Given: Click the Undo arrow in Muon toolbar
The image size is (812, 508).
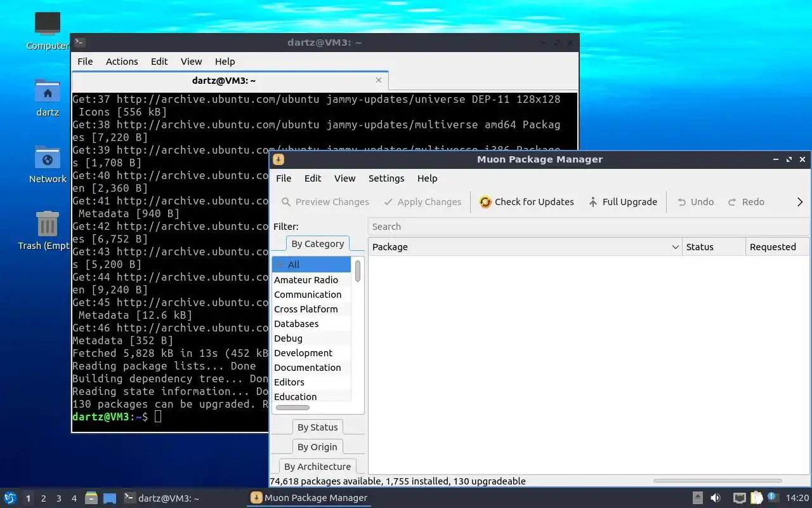Looking at the screenshot, I should tap(682, 202).
